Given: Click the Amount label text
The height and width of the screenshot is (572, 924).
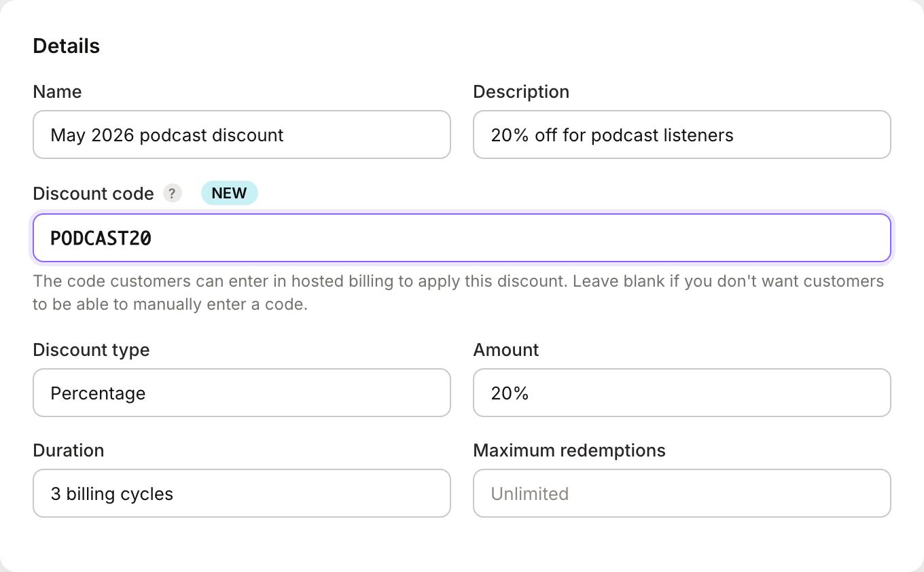Looking at the screenshot, I should click(505, 350).
